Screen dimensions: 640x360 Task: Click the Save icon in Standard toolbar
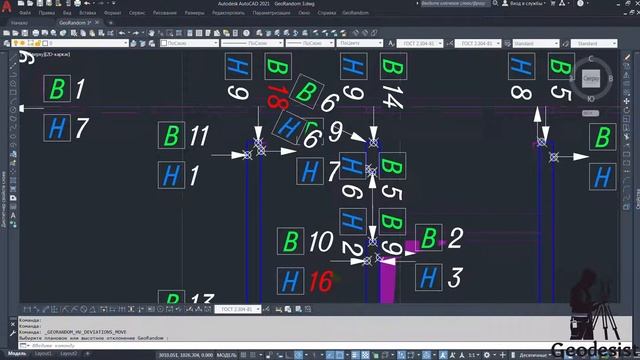coord(25,33)
